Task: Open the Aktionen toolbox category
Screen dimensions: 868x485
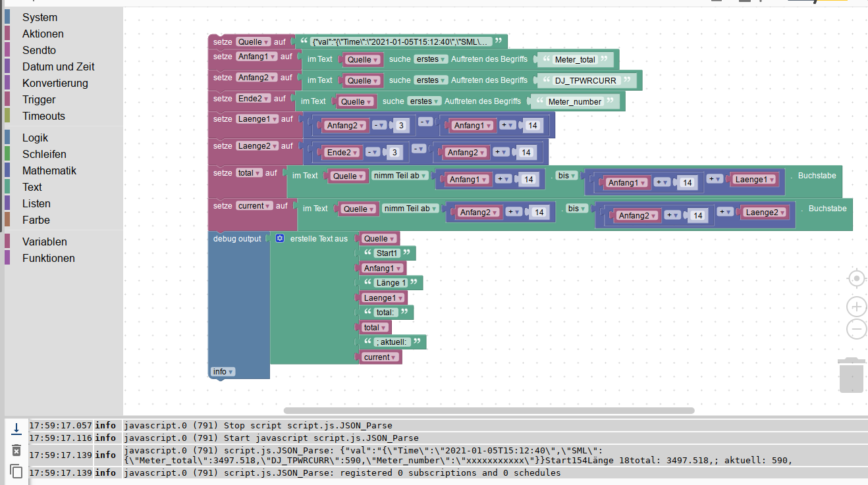Action: [43, 34]
